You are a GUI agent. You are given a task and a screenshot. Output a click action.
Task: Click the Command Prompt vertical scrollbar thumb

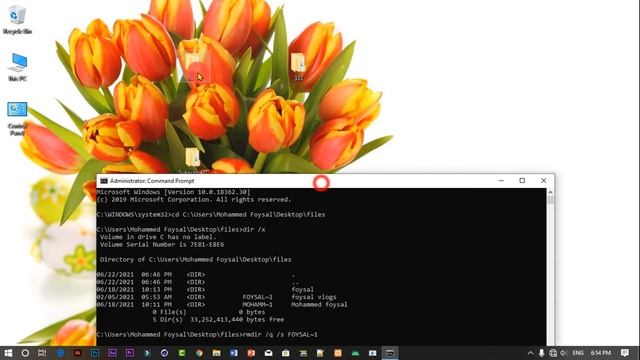[551, 200]
